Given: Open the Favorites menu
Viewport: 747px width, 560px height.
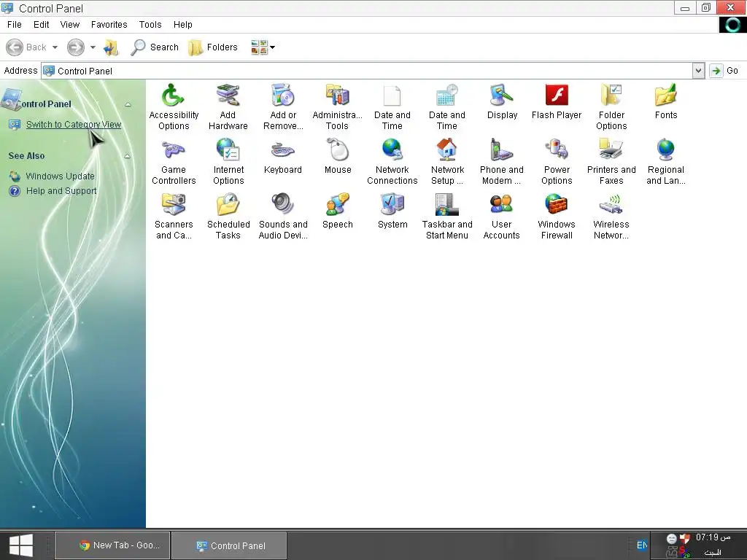Looking at the screenshot, I should (x=109, y=25).
